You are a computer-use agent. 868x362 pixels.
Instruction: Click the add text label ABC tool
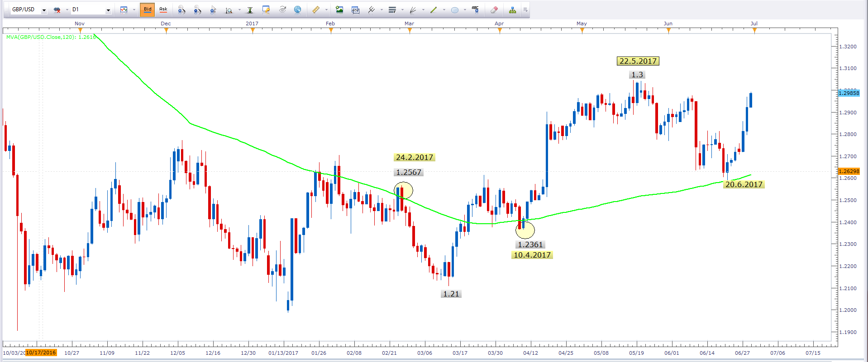[x=475, y=9]
